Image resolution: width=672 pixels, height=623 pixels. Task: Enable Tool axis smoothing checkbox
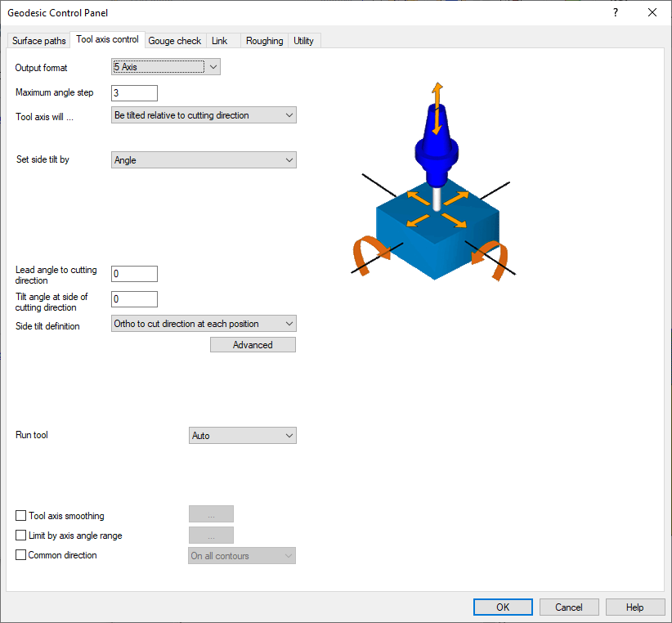[20, 515]
